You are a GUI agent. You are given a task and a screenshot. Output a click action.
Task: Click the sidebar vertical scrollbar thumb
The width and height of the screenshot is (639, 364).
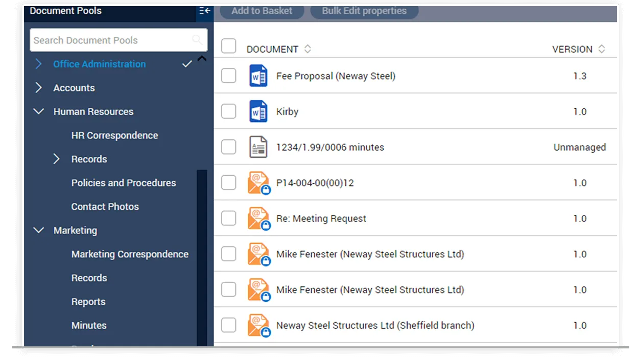pyautogui.click(x=202, y=258)
